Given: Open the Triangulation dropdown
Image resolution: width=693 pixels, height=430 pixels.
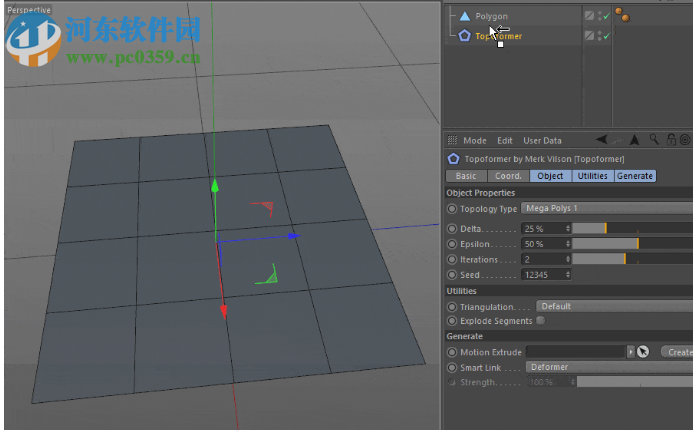Looking at the screenshot, I should tap(612, 307).
